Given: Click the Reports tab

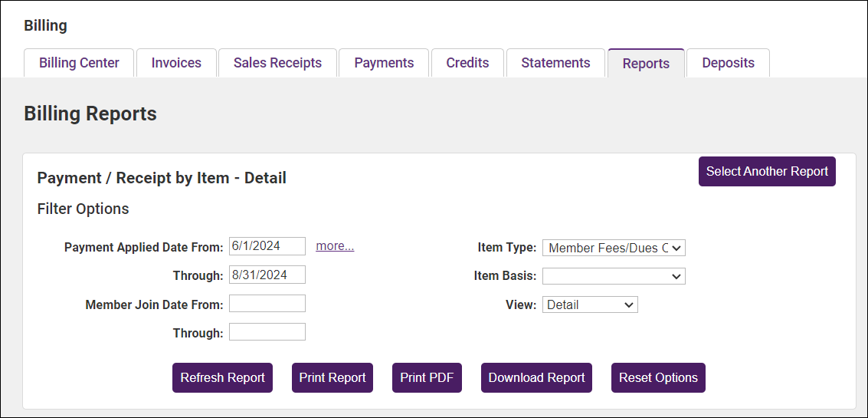Looking at the screenshot, I should [646, 64].
